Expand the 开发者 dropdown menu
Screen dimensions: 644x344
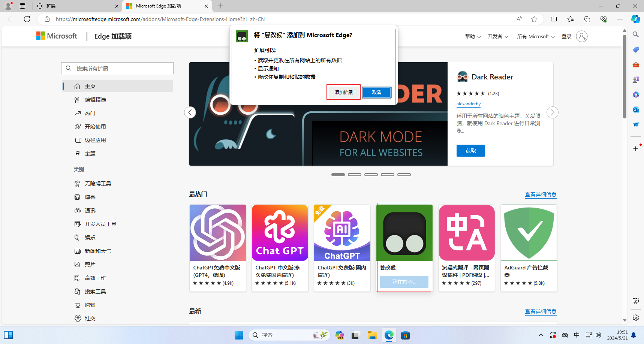498,36
